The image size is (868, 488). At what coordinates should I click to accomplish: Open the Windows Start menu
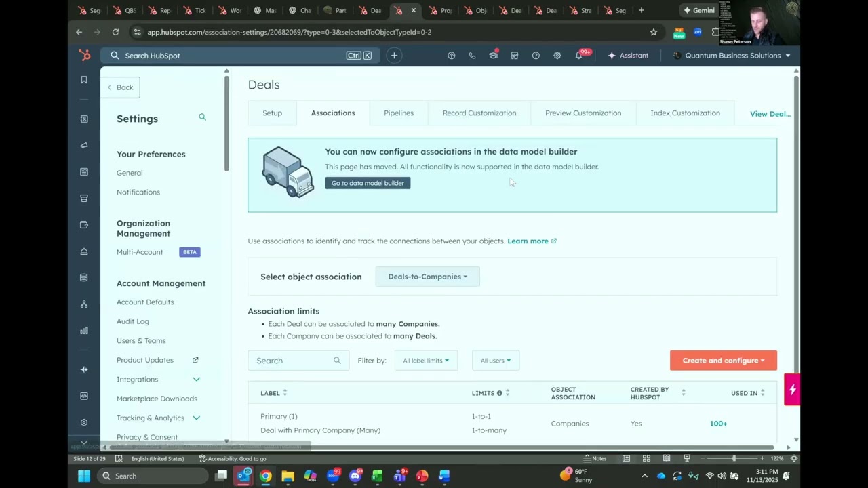coord(84,476)
